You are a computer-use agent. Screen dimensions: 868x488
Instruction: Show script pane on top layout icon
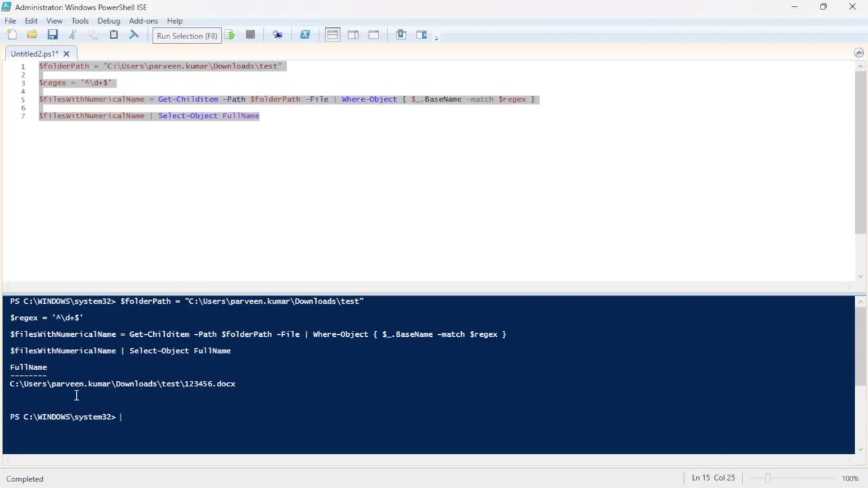(x=332, y=35)
